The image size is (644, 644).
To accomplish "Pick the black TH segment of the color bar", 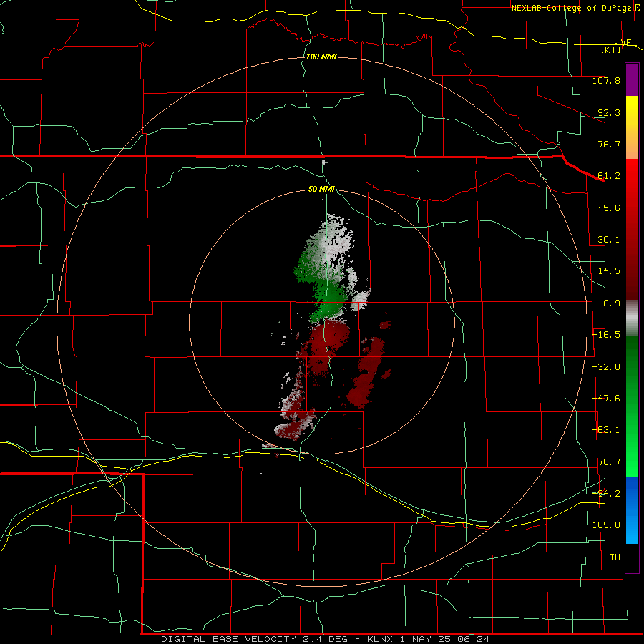I will click(x=632, y=557).
